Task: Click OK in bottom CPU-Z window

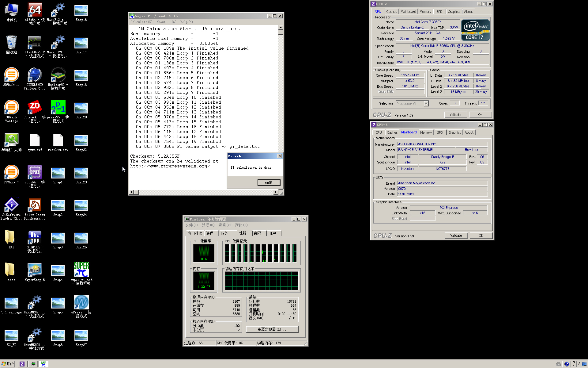Action: (481, 236)
